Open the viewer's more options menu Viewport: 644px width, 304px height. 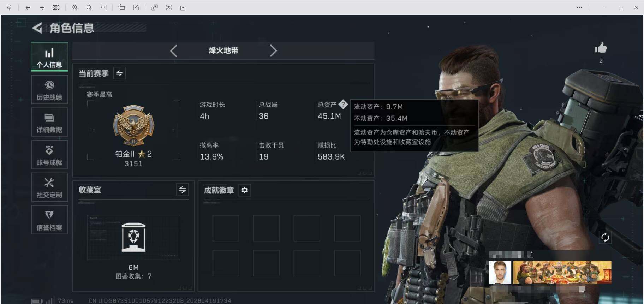click(x=579, y=7)
